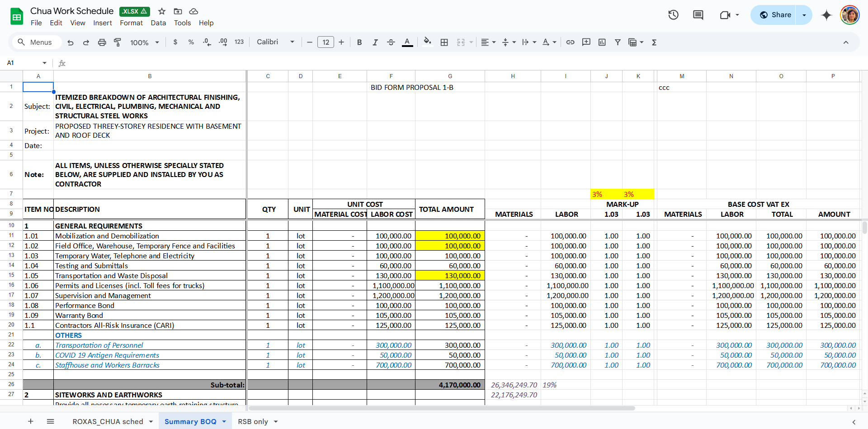Screen dimensions: 868x429
Task: Open more number formats 123
Action: point(239,42)
